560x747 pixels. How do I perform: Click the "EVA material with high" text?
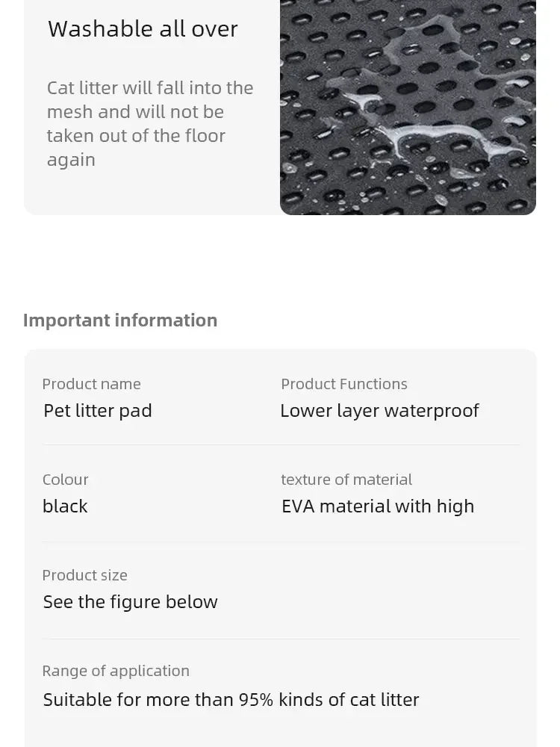click(378, 506)
